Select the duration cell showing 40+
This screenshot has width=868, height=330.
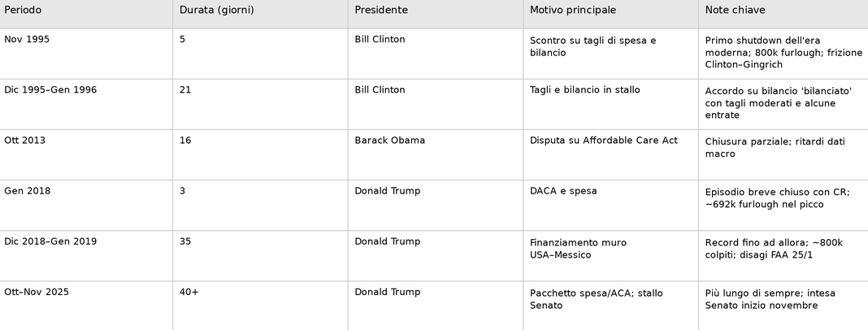click(x=189, y=292)
